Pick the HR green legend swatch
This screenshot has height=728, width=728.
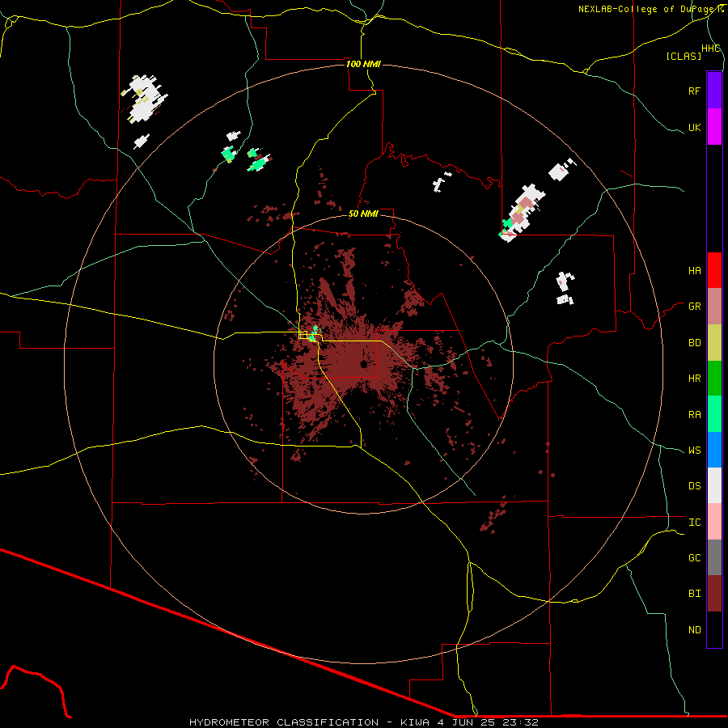click(x=714, y=379)
